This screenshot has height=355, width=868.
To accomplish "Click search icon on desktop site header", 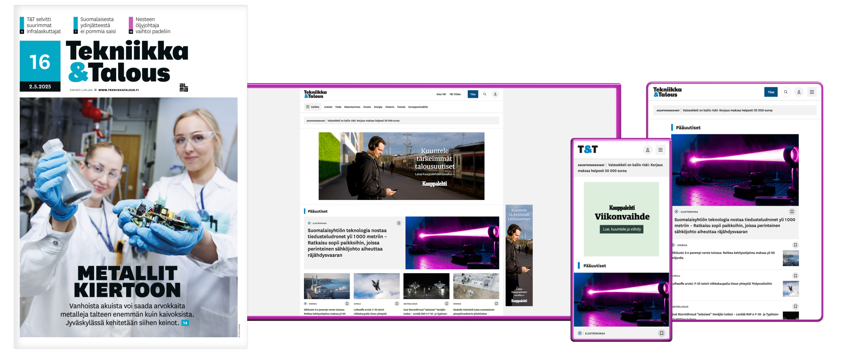I will point(484,94).
